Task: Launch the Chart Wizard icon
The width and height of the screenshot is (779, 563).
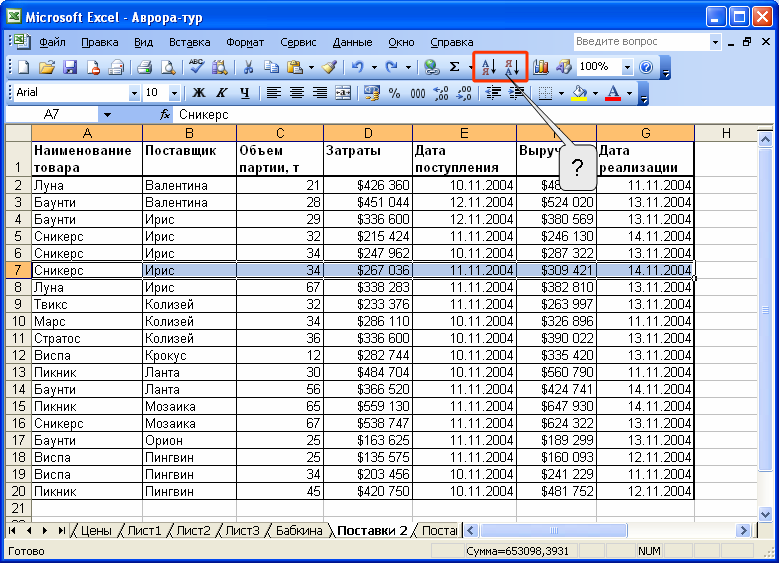Action: [x=541, y=67]
